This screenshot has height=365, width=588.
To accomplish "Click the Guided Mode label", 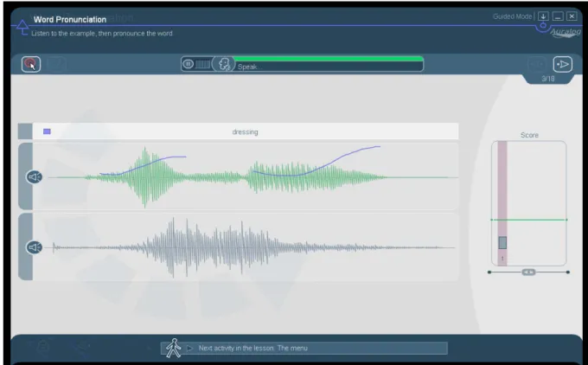I will point(512,16).
